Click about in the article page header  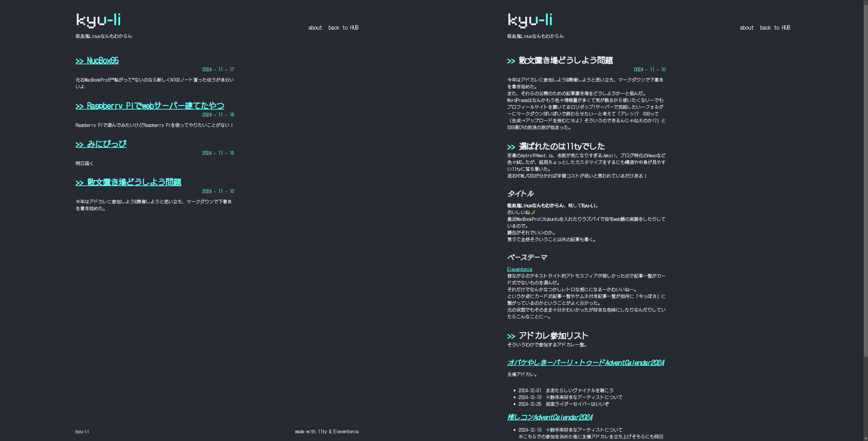click(x=747, y=28)
